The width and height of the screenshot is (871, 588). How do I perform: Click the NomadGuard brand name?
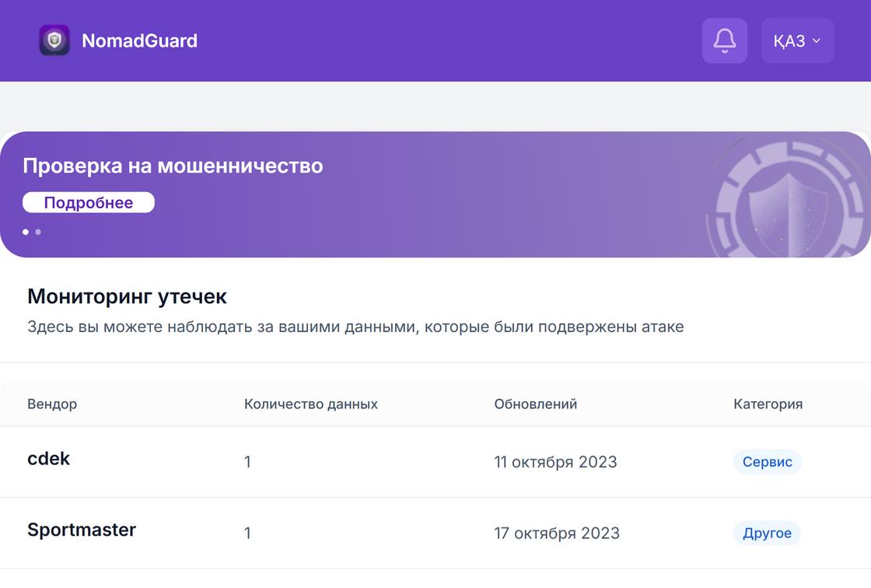tap(139, 40)
